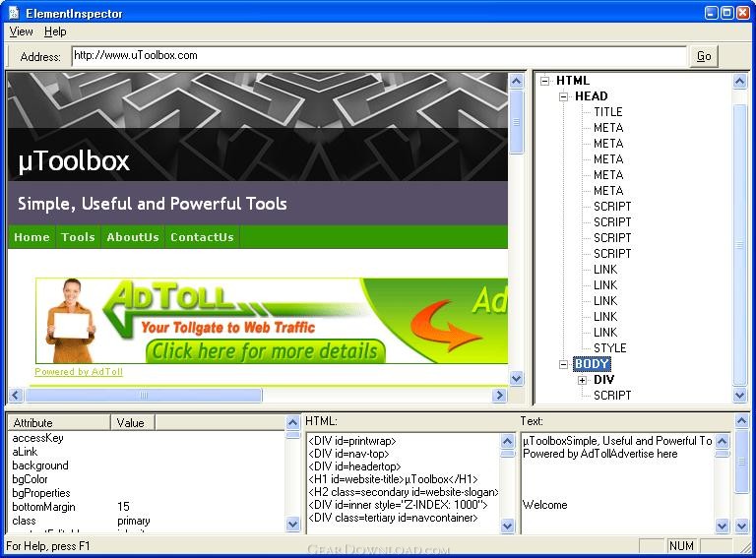Click the Text box scroll down arrow

click(723, 526)
